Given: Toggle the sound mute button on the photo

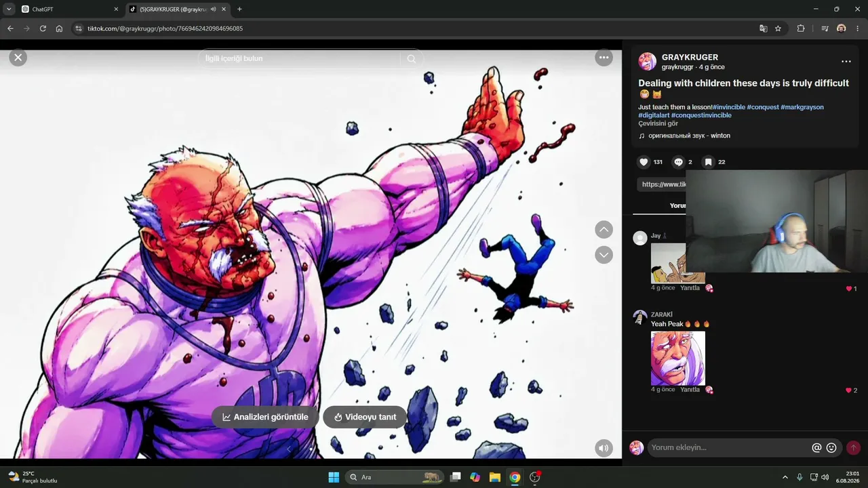Looking at the screenshot, I should (x=604, y=448).
